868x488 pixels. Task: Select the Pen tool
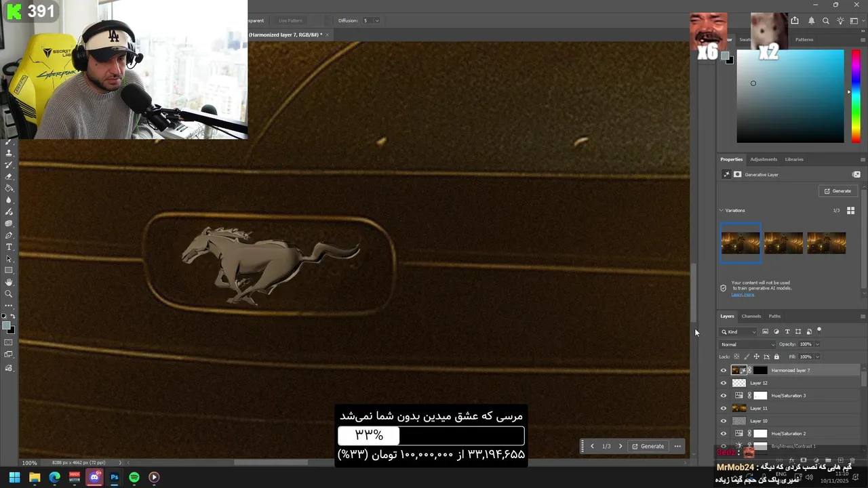9,235
